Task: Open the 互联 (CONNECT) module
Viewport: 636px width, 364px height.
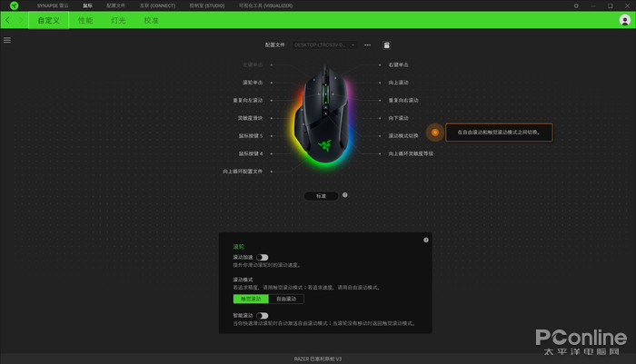Action: tap(157, 5)
